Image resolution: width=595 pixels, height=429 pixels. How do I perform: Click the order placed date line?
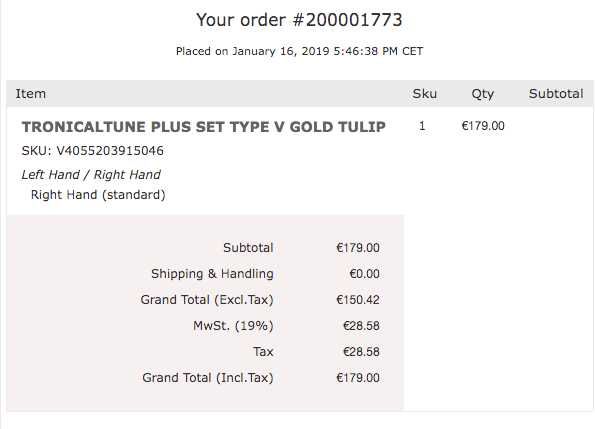[x=299, y=51]
